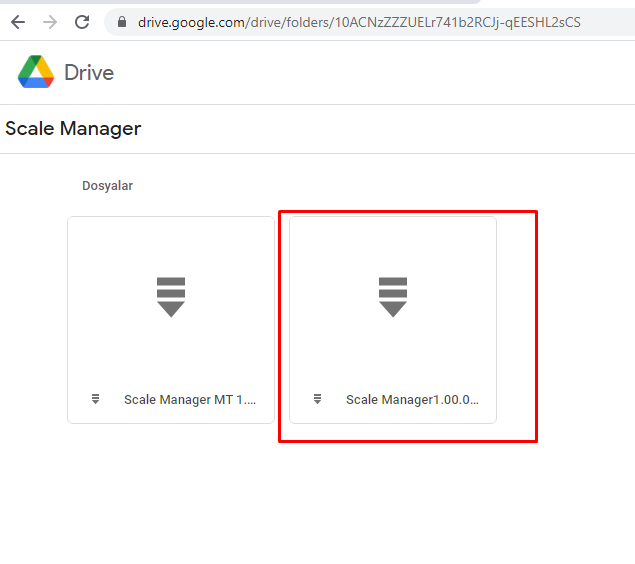Go forward with the browser forward arrow

[x=50, y=22]
